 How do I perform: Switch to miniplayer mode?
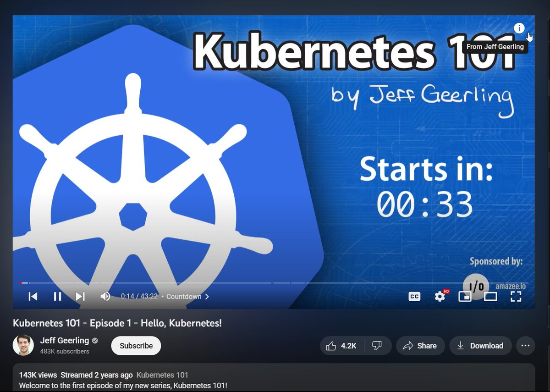pyautogui.click(x=465, y=297)
